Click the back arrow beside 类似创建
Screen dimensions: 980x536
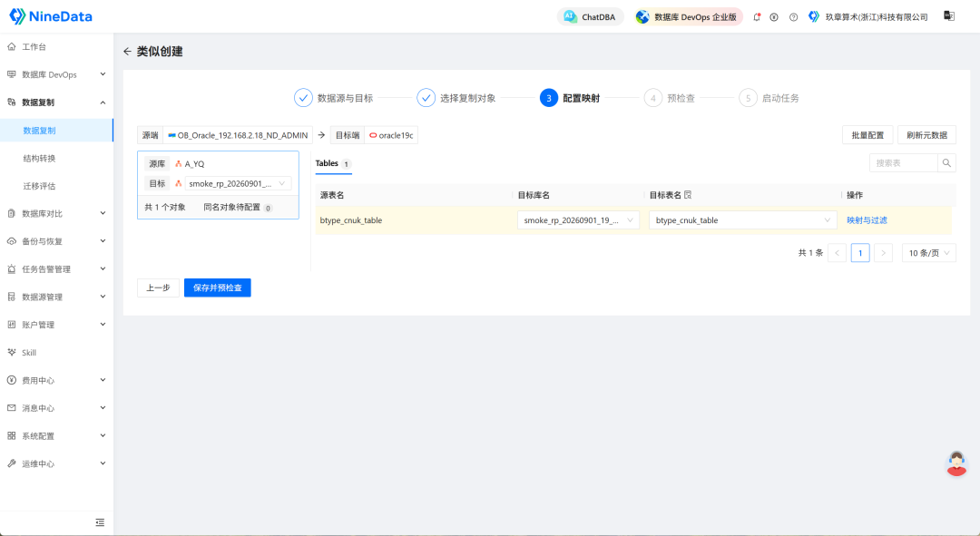tap(128, 51)
